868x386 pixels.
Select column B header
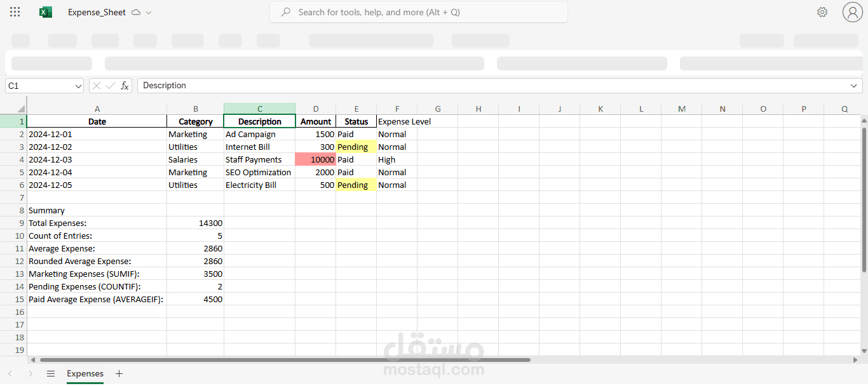(x=195, y=109)
